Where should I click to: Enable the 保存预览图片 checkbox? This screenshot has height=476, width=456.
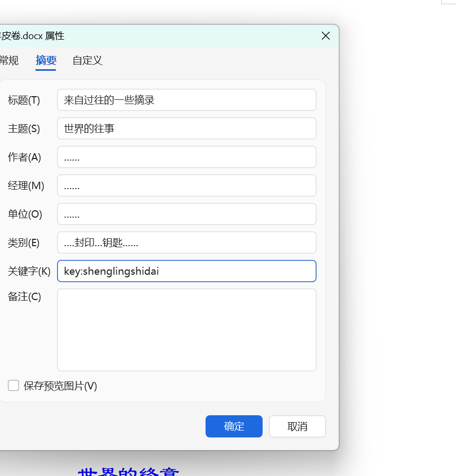[13, 386]
